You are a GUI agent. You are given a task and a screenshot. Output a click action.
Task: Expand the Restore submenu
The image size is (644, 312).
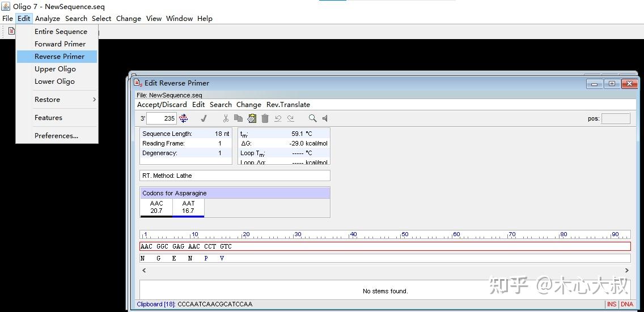click(57, 100)
